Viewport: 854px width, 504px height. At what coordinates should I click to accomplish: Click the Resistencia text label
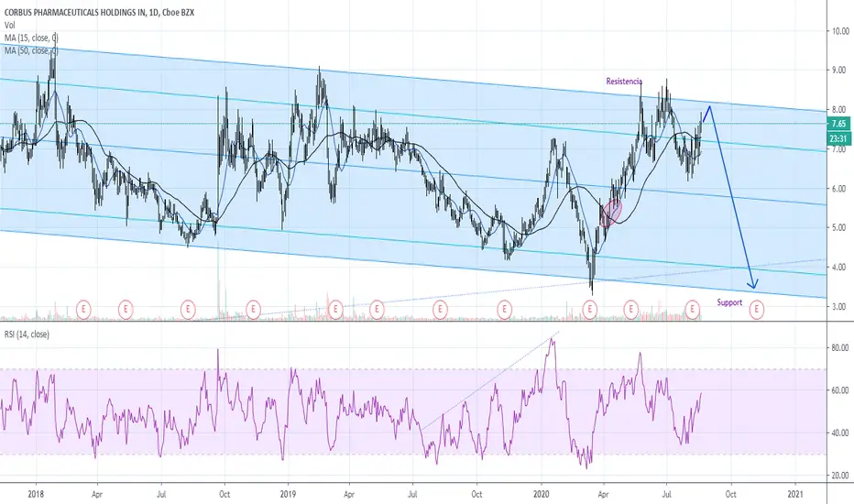624,82
